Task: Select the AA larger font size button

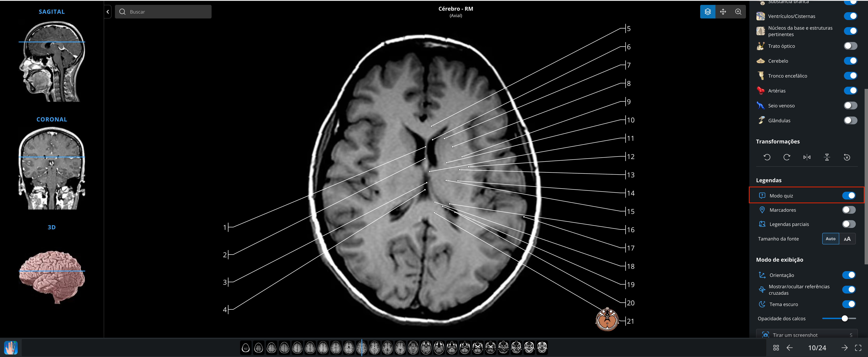Action: 847,239
